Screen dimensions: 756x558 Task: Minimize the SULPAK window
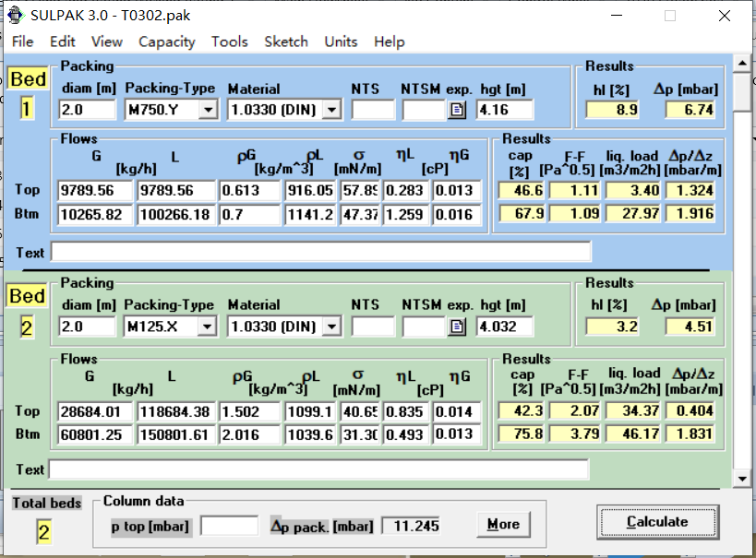(x=617, y=16)
